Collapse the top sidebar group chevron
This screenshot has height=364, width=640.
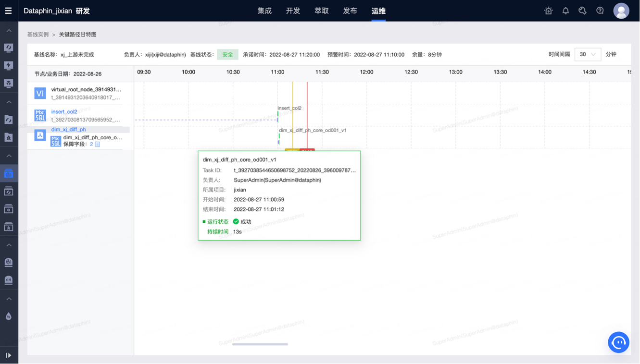coord(9,31)
